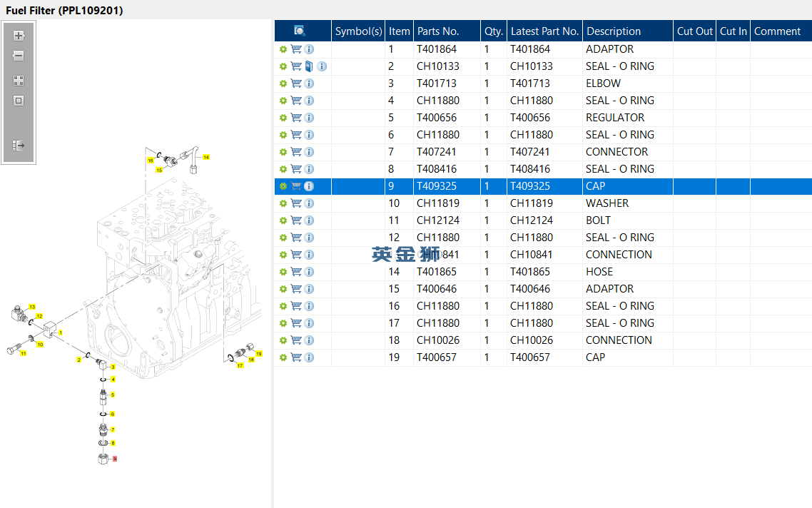
Task: Click callout 11 in the diagram
Action: click(x=24, y=353)
